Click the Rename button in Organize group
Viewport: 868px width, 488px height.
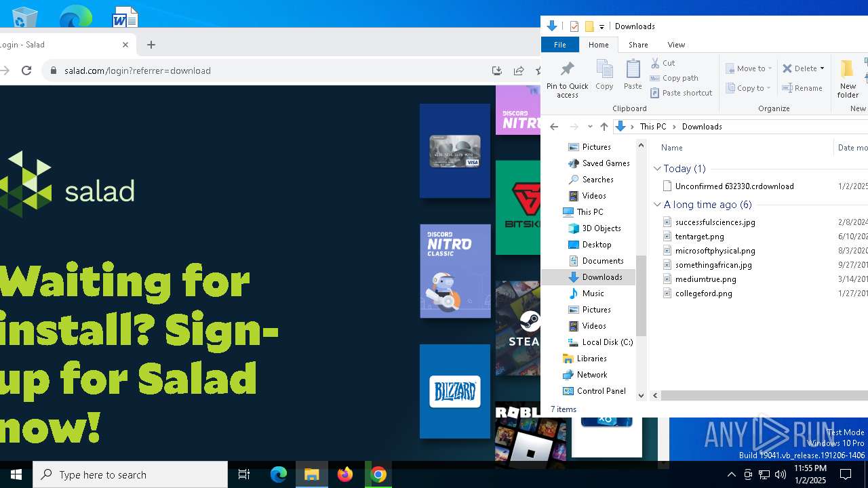tap(802, 88)
